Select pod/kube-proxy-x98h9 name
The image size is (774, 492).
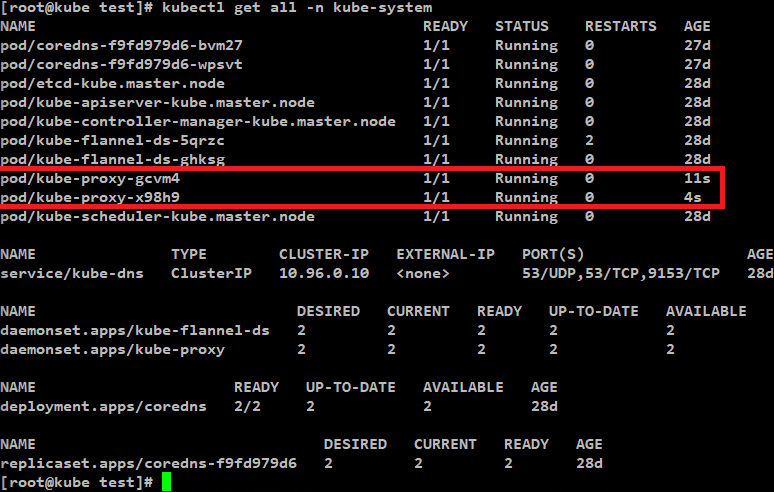90,197
